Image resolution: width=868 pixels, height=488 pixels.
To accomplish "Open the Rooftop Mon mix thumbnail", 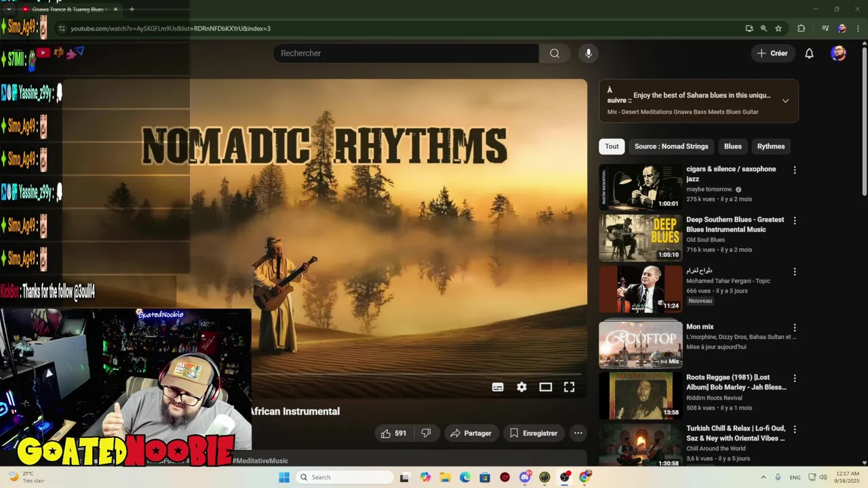I will pyautogui.click(x=640, y=344).
